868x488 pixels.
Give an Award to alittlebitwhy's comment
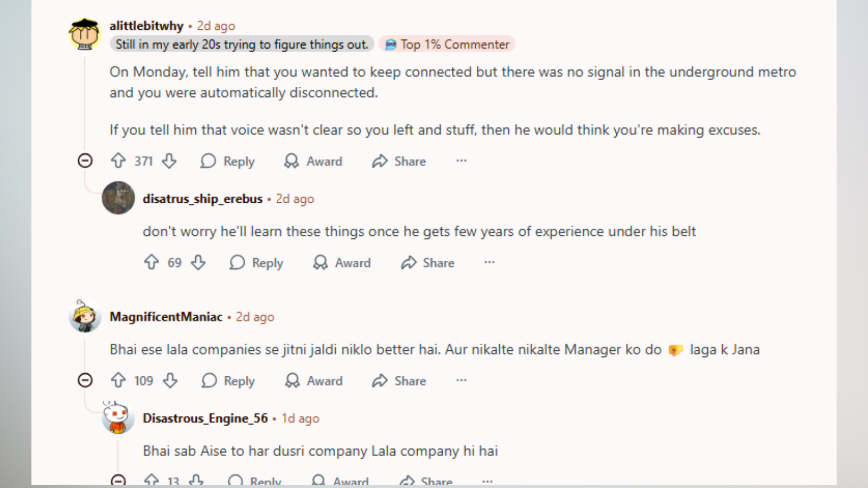314,161
